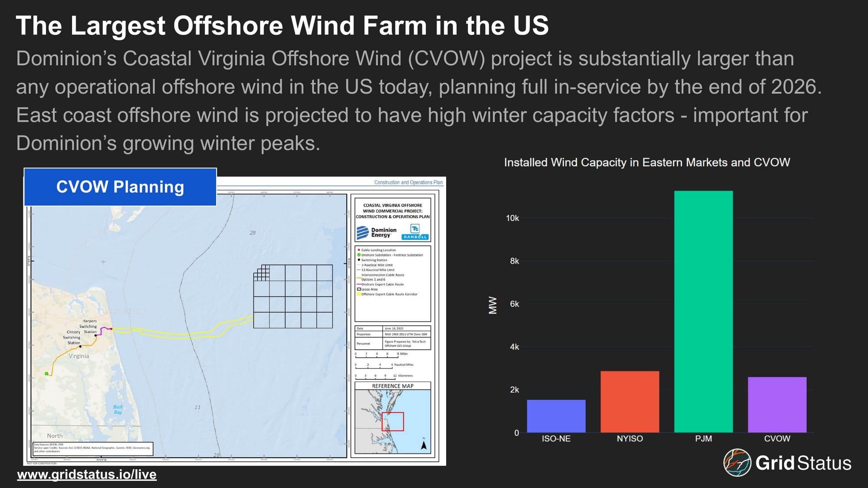868x488 pixels.
Task: Click the Construction and Operations Plan header
Action: (408, 182)
